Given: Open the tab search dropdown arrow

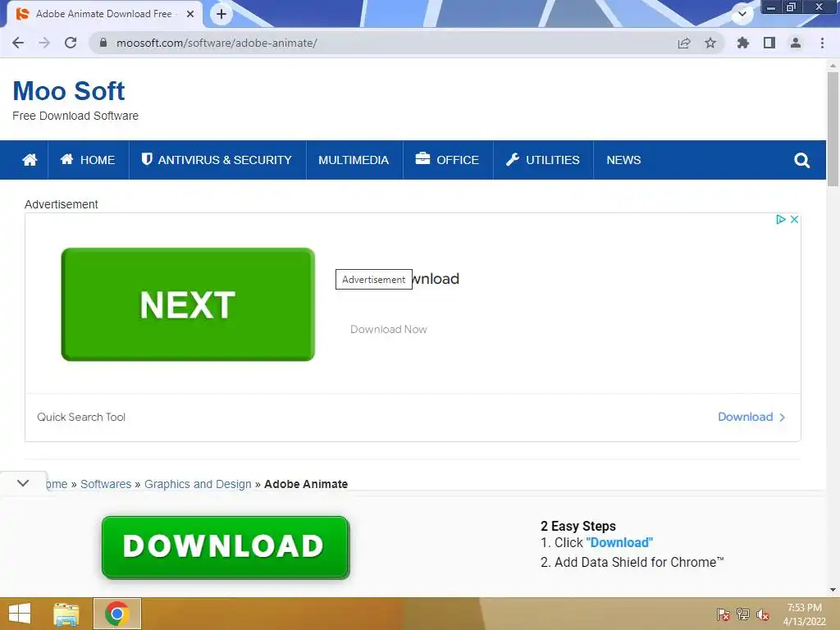Looking at the screenshot, I should 742,14.
